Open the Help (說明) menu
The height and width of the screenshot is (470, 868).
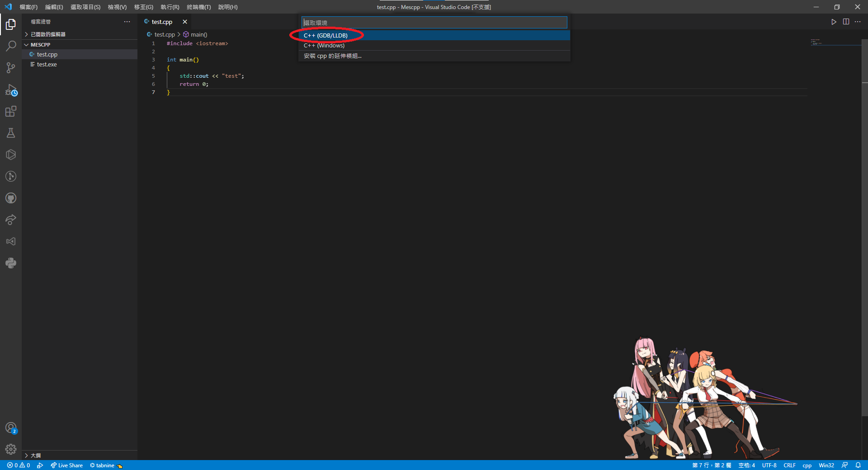pyautogui.click(x=228, y=7)
